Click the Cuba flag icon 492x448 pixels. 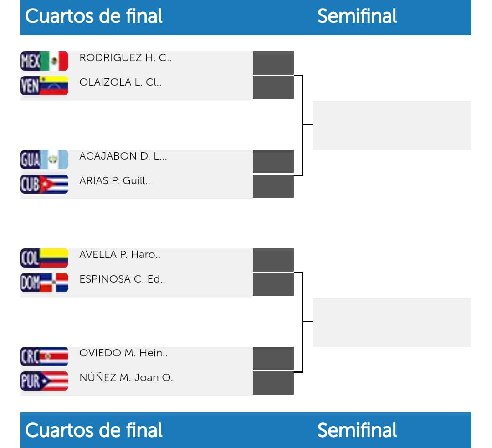pos(44,184)
